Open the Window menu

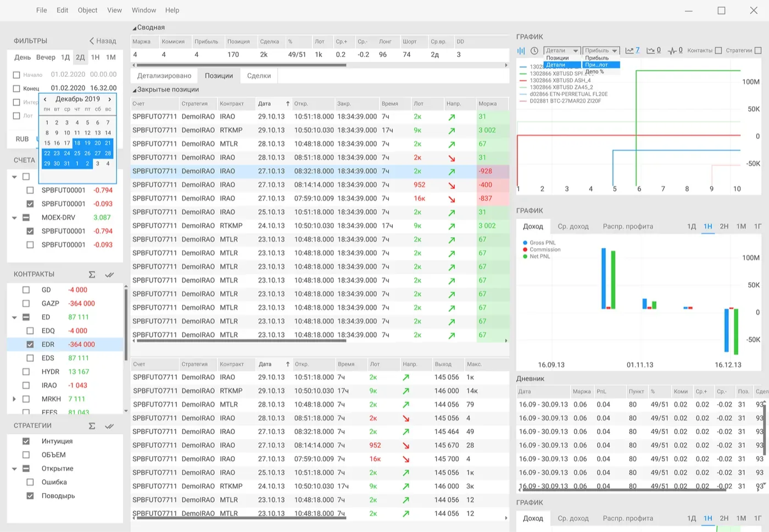click(144, 10)
